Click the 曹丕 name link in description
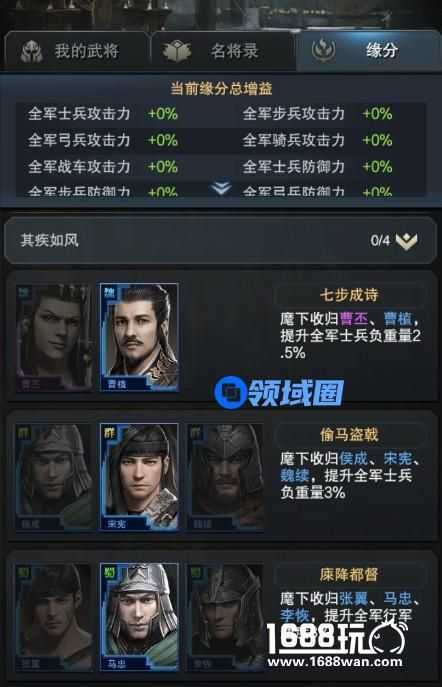 354,319
